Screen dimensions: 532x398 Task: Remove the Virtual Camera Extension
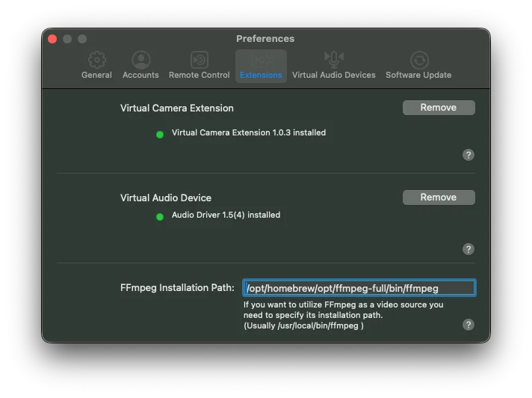click(439, 108)
